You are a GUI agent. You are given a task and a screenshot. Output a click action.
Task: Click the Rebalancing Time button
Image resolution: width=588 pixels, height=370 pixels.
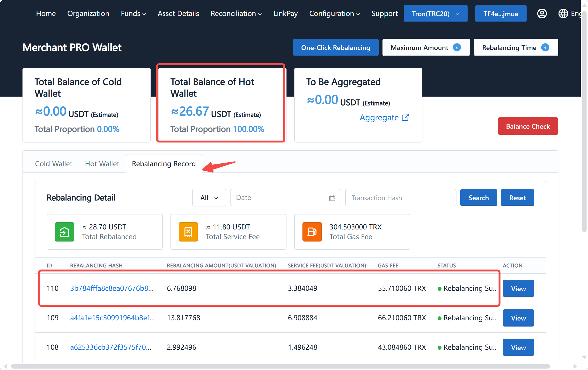coord(516,47)
